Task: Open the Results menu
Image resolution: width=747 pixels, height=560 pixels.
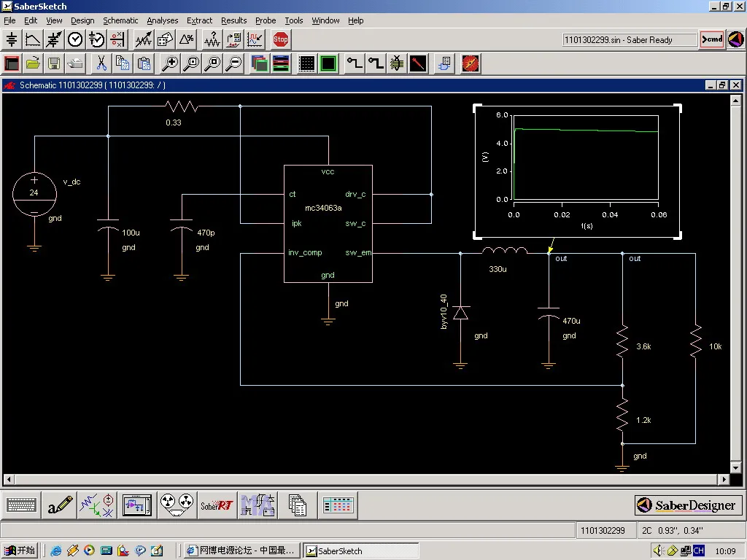Action: click(x=234, y=20)
